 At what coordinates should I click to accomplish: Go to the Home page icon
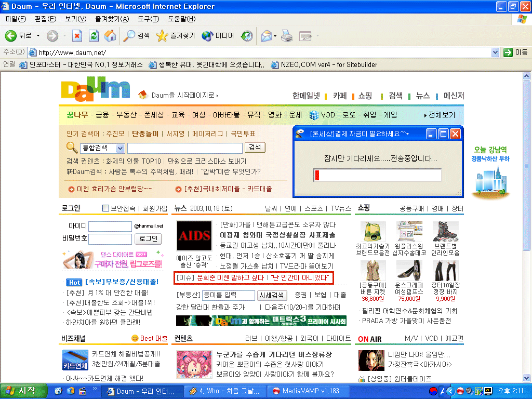click(x=110, y=36)
